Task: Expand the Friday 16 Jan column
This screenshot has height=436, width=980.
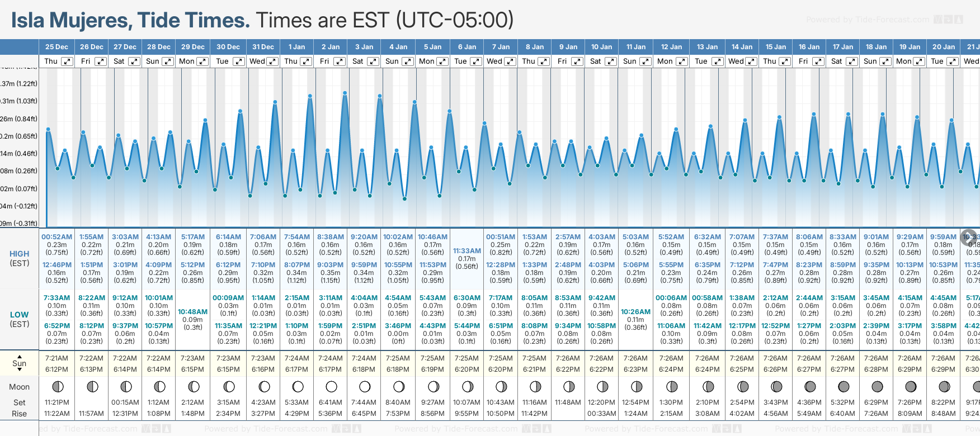Action: pyautogui.click(x=818, y=61)
